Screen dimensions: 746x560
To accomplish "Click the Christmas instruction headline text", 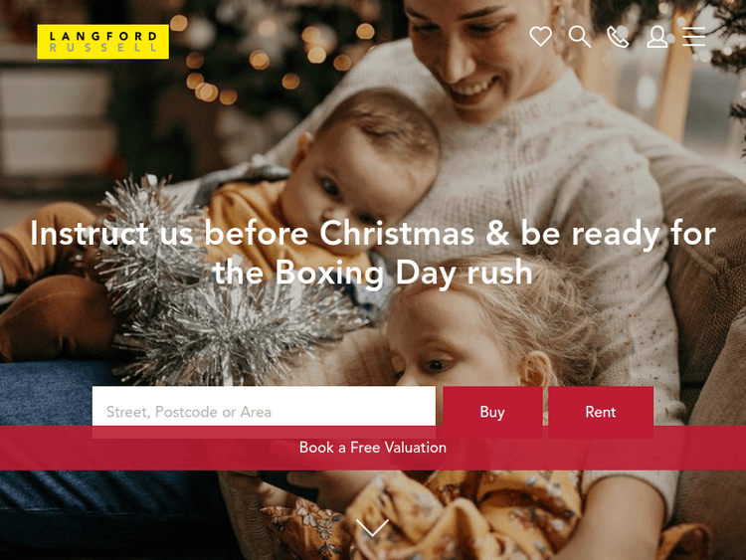I will 373,253.
